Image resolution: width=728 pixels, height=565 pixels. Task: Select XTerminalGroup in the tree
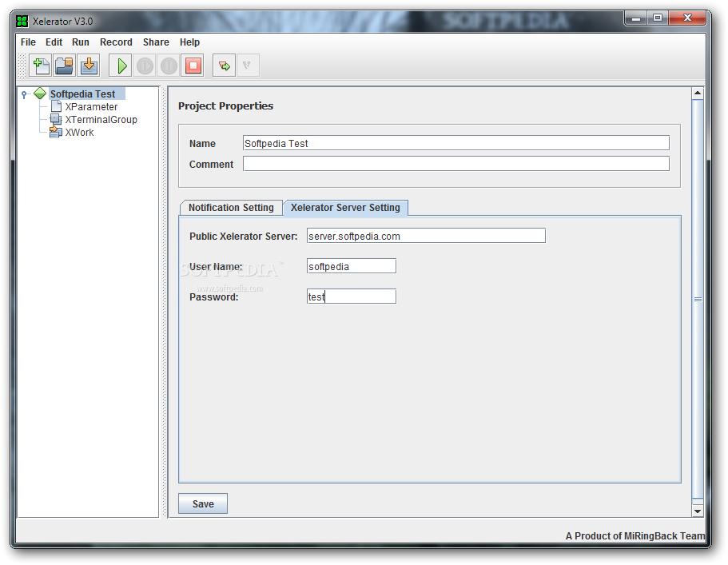(101, 119)
